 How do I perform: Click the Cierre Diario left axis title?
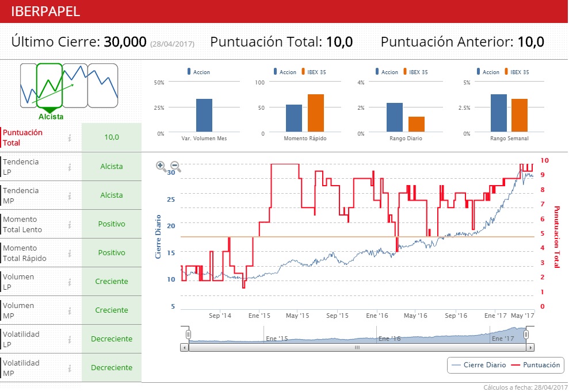click(x=158, y=237)
